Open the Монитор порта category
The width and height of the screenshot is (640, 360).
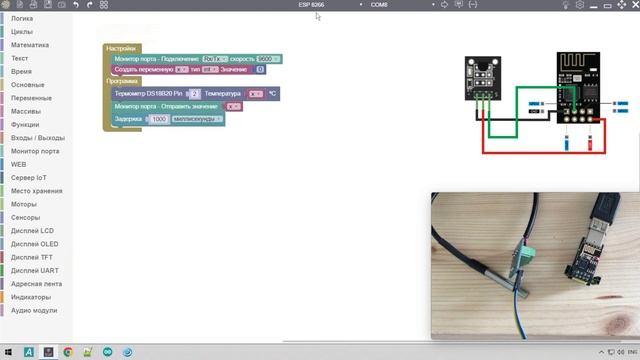pos(35,151)
